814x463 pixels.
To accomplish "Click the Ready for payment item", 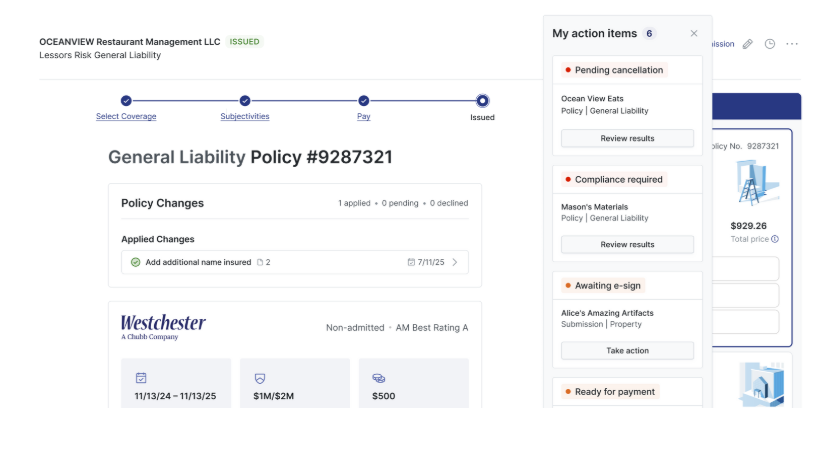I will 616,392.
